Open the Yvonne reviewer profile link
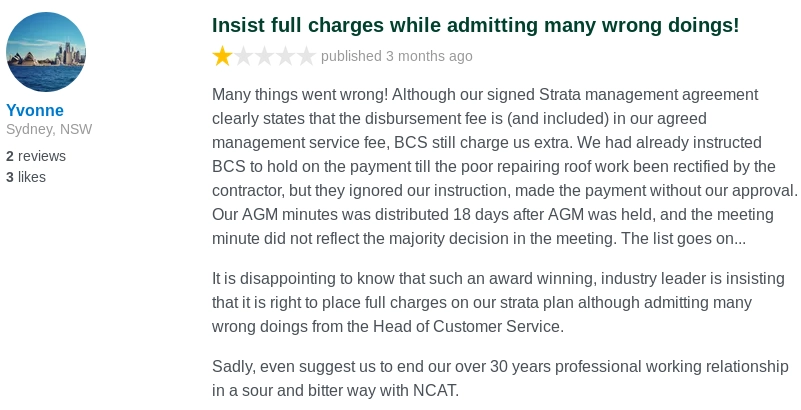801x410 pixels. 35,110
